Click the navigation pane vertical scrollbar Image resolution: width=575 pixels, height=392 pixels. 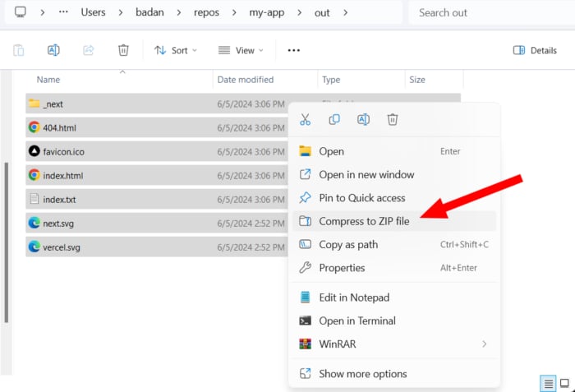point(6,242)
